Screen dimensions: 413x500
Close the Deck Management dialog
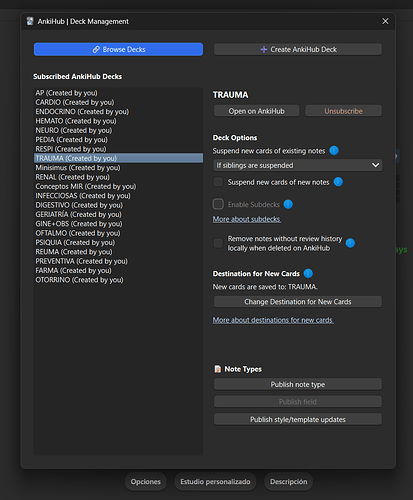click(385, 21)
